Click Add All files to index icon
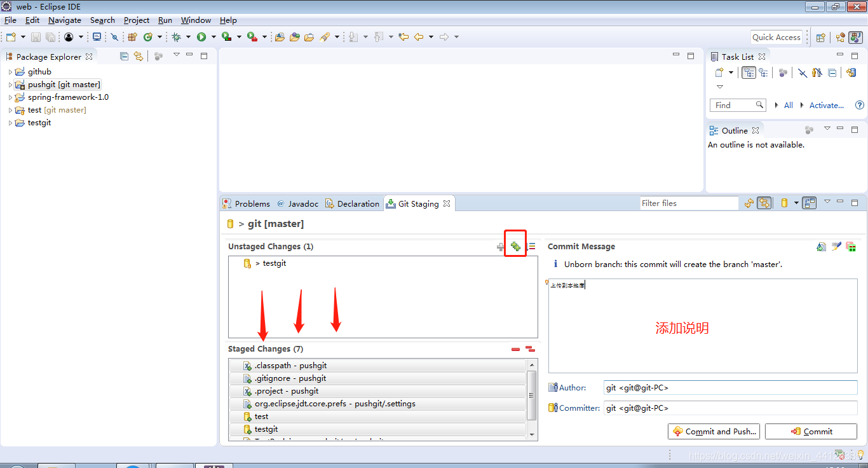Viewport: 868px width, 468px height. pos(515,247)
